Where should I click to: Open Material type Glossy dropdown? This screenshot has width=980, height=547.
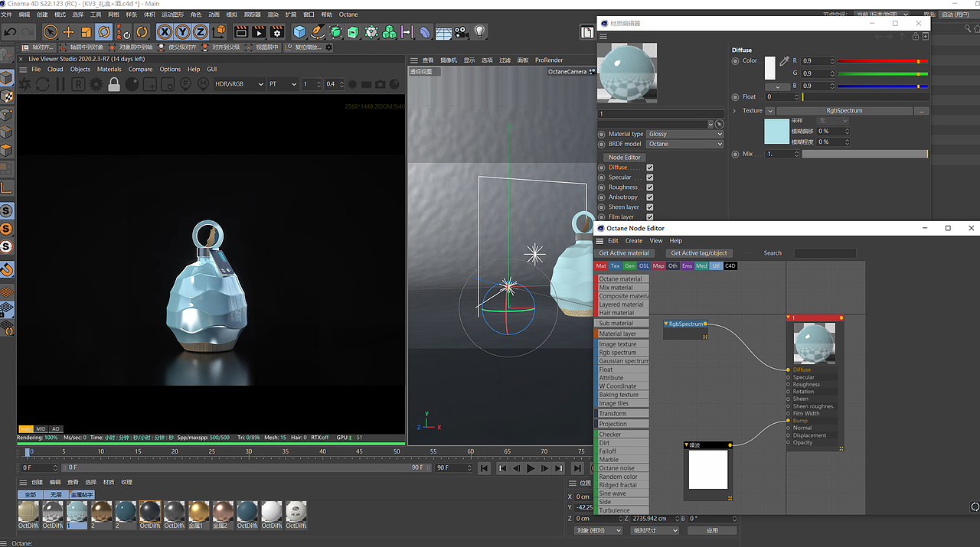685,134
